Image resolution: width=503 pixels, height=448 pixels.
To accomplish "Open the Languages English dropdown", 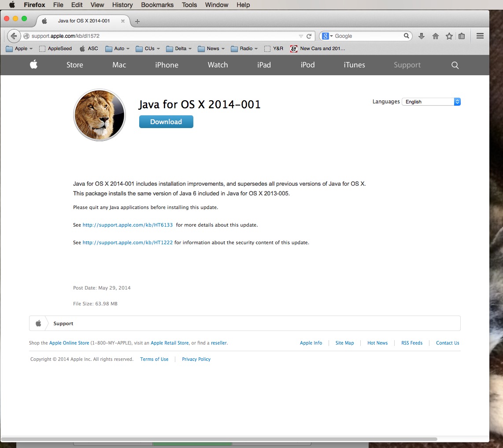I will point(431,102).
